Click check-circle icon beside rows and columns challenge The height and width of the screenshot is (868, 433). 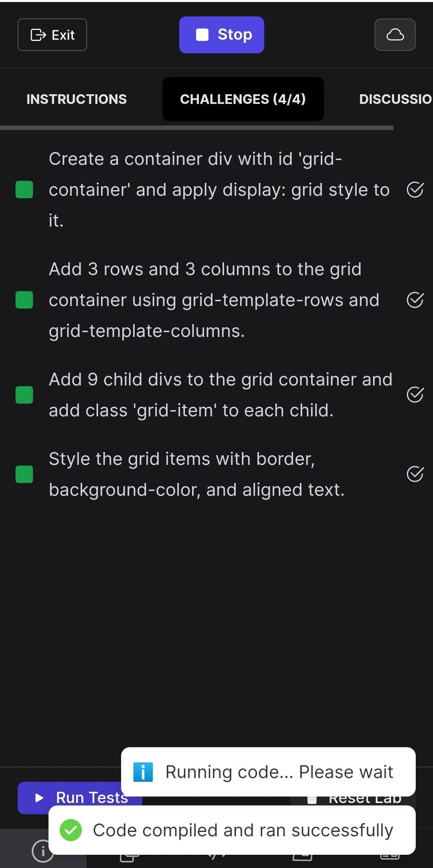[x=415, y=300]
